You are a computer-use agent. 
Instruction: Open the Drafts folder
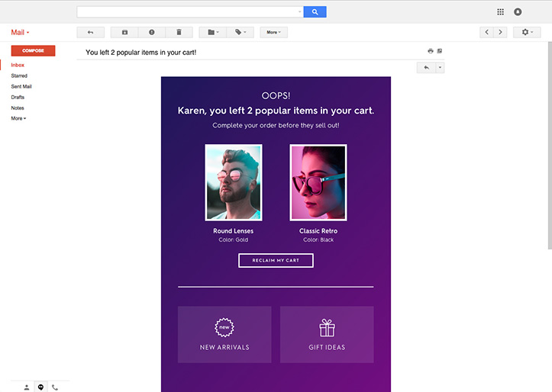[x=18, y=97]
